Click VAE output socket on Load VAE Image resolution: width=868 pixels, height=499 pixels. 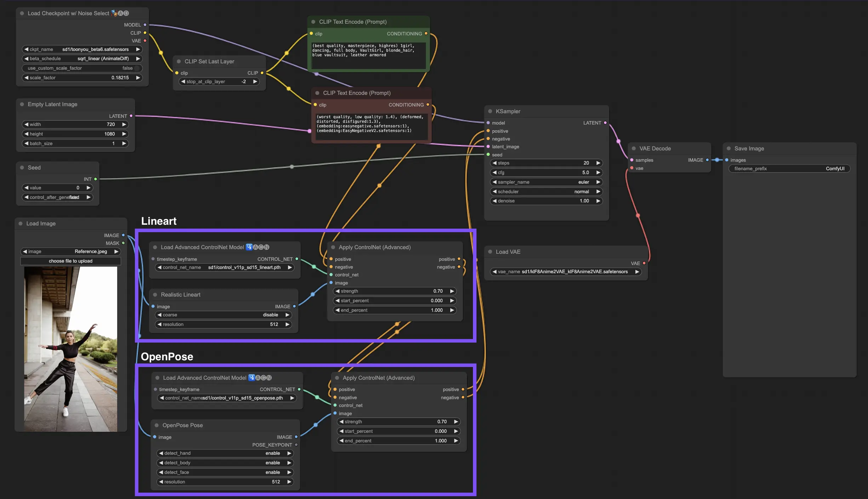[x=644, y=263]
